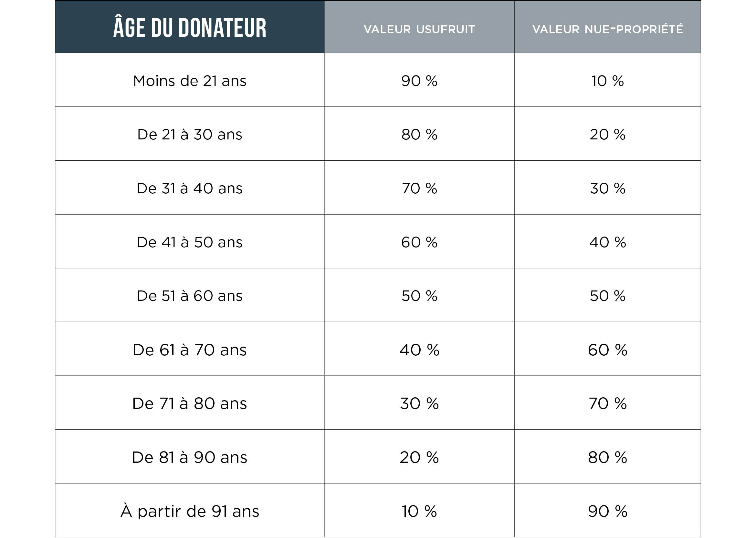This screenshot has height=538, width=756.
Task: Click the Moins de 21 ans row label
Action: (x=190, y=80)
